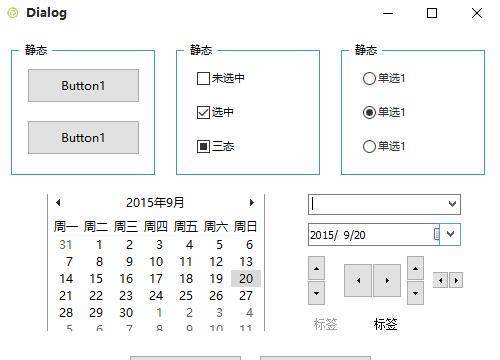Click the 2015/ 9/20 date field

coord(370,235)
